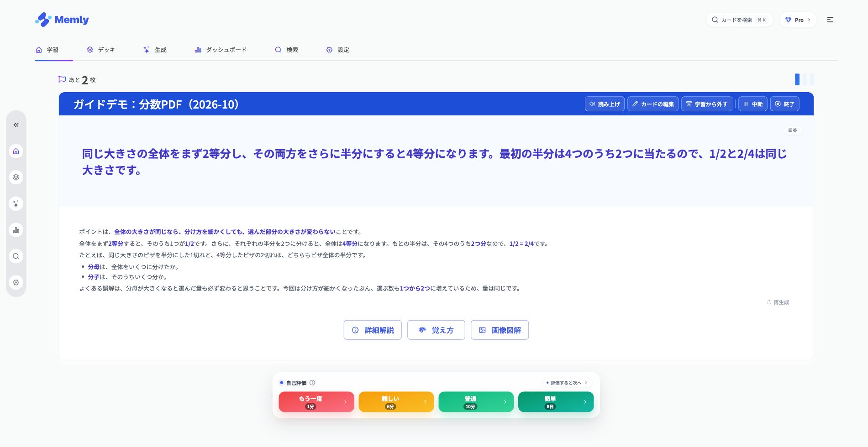Screen dimensions: 868x447
Task: Click the info icon beside 自己評価
Action: click(x=312, y=383)
